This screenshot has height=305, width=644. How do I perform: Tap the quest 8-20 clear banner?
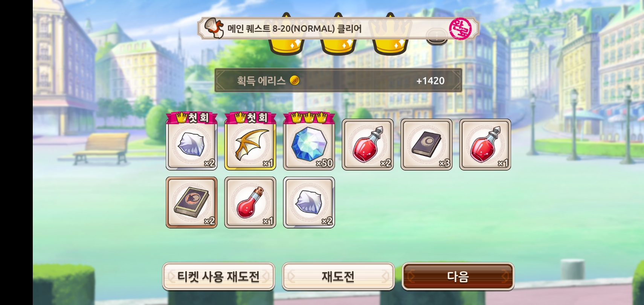(x=338, y=29)
